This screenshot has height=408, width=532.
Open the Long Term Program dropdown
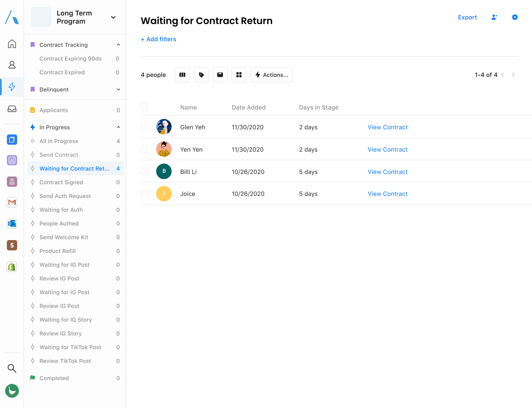point(113,17)
